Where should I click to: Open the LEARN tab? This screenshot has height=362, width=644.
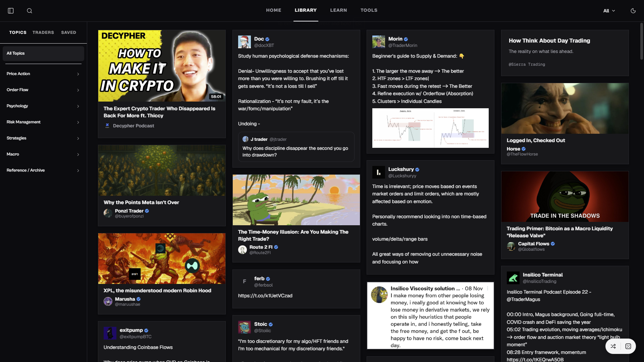(338, 10)
